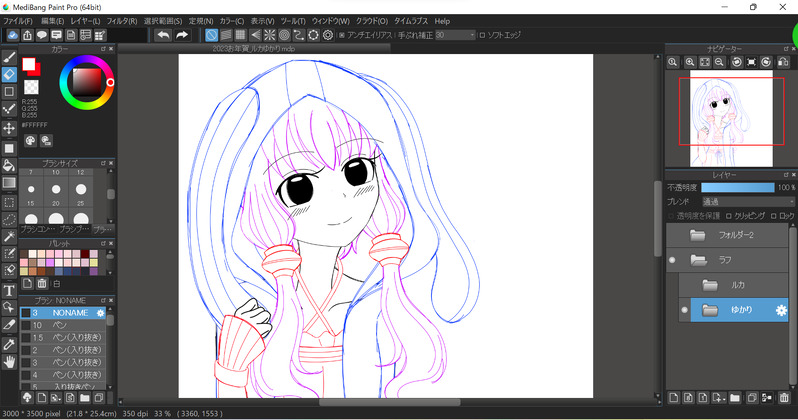Toggle visibility of ゆかり folder

[x=685, y=310]
